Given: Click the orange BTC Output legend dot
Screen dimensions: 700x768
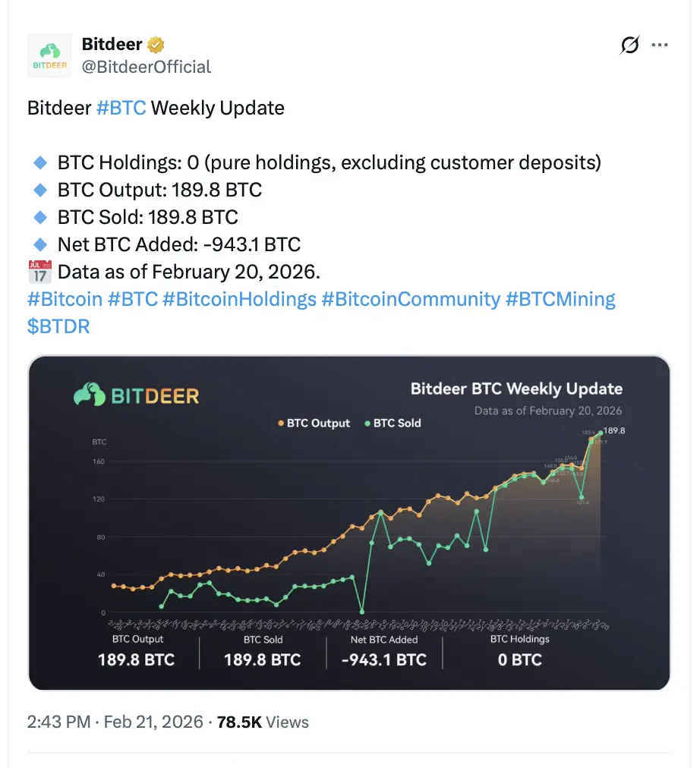Looking at the screenshot, I should coord(281,423).
